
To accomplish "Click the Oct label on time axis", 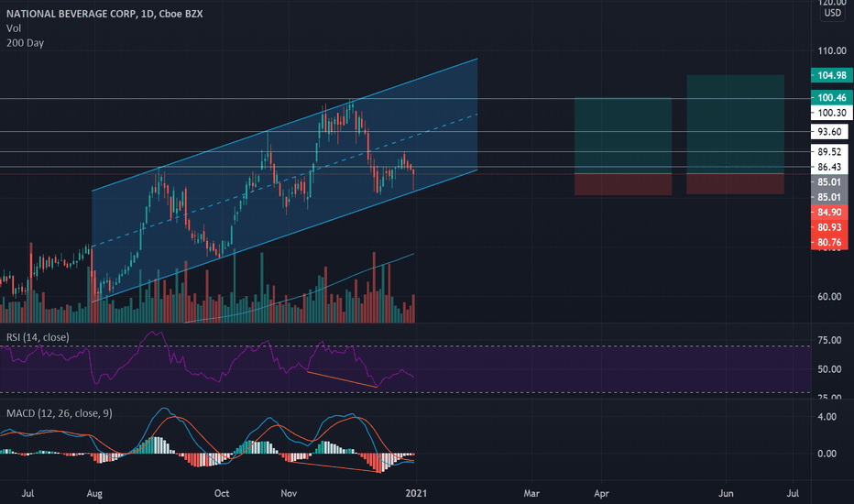I will coord(222,493).
